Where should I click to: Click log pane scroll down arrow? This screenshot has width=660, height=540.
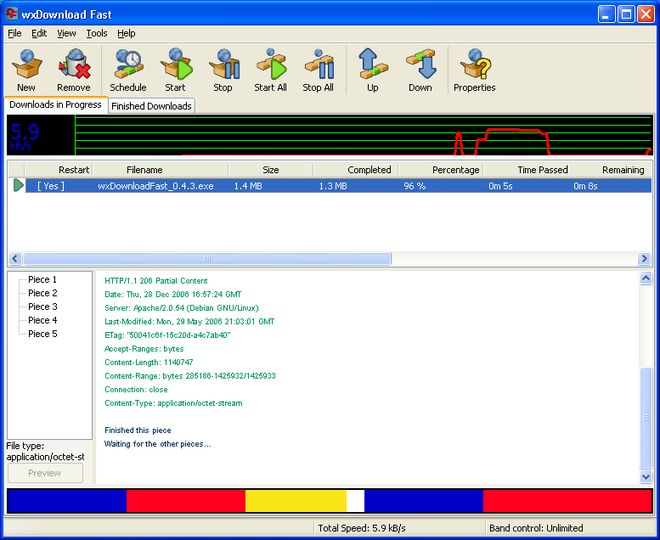click(646, 476)
